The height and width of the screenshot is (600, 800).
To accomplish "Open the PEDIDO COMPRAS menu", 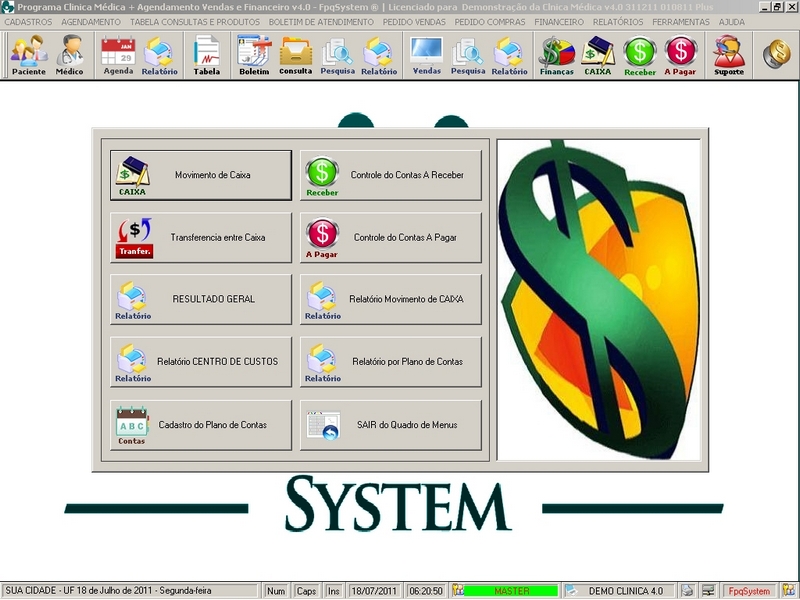I will tap(490, 22).
